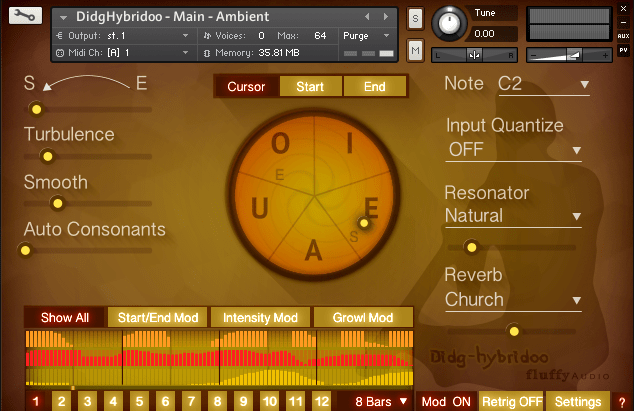The image size is (634, 411).
Task: Click the Turbulence slider handle
Action: pyautogui.click(x=48, y=157)
